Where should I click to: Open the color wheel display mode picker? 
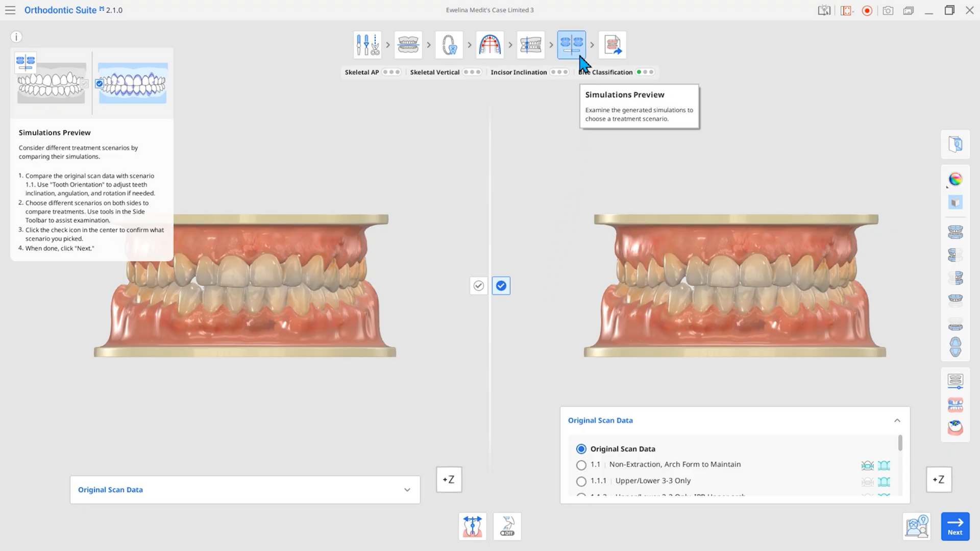click(x=955, y=179)
